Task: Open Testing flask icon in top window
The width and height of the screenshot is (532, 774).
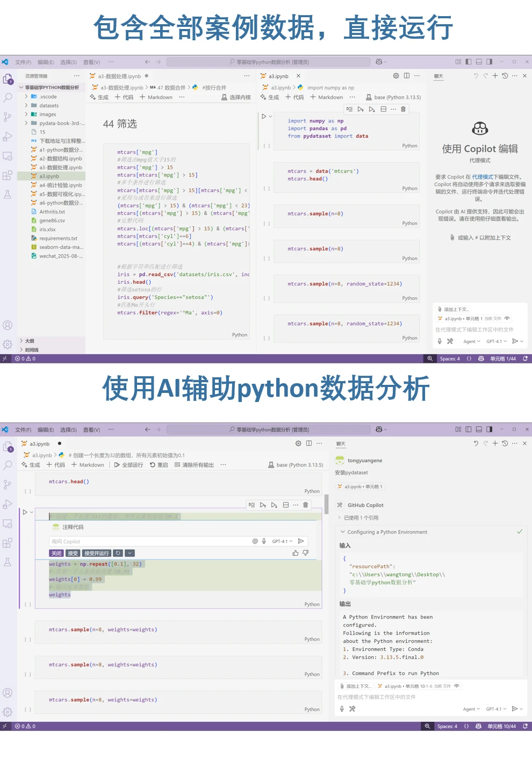Action: click(8, 195)
